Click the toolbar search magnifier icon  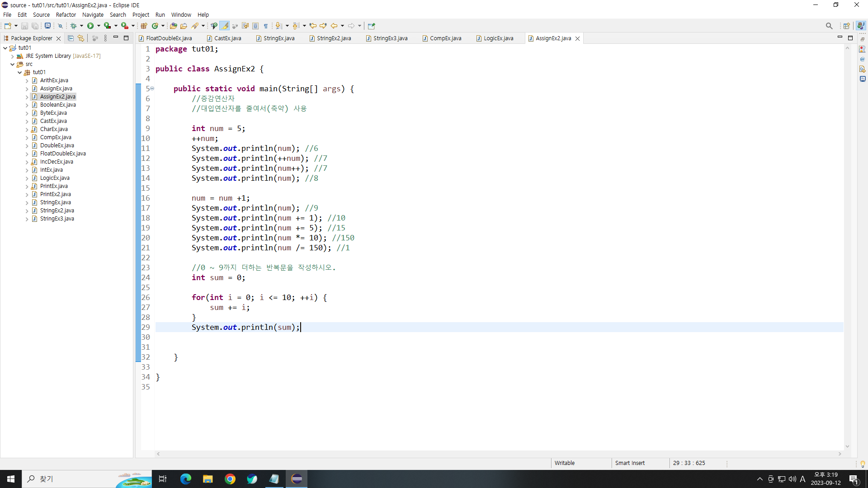coord(829,26)
